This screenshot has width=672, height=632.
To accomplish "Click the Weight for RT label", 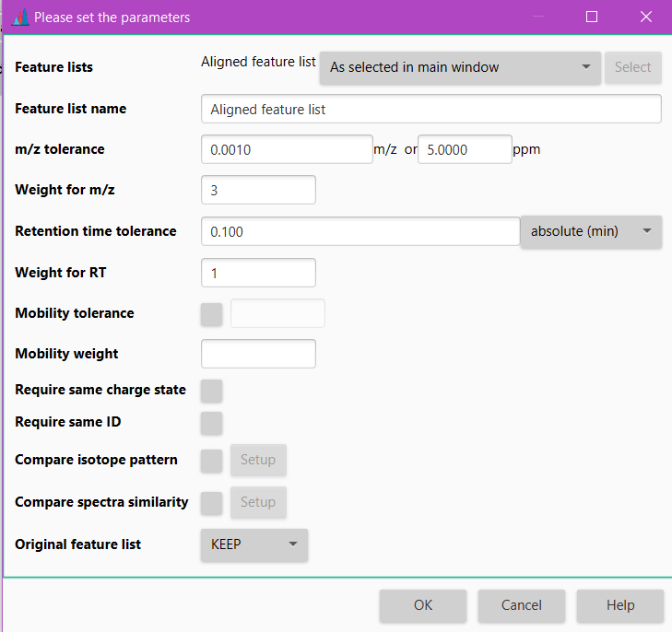I will coord(61,273).
